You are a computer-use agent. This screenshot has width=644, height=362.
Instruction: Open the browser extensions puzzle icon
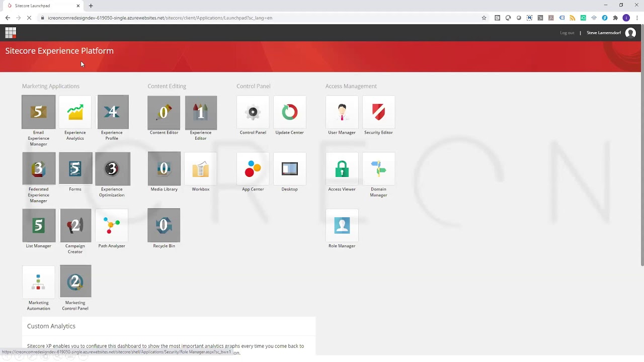click(615, 18)
